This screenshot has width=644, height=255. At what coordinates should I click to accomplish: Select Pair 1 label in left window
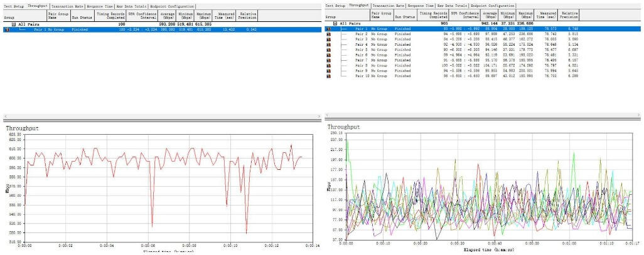click(x=40, y=30)
